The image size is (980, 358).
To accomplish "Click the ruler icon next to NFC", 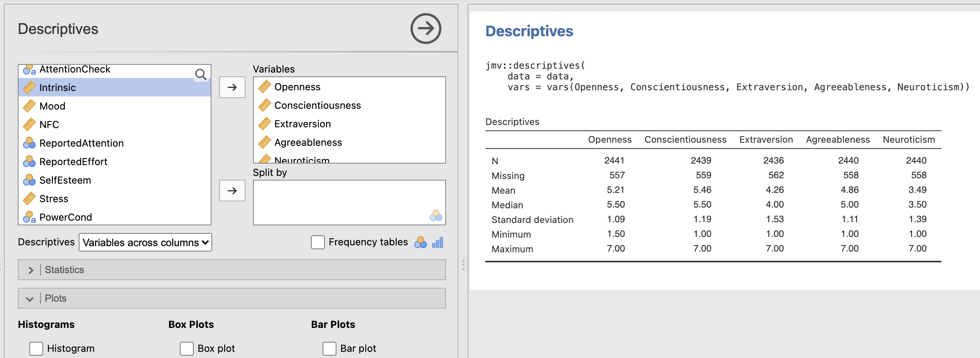I will point(29,125).
